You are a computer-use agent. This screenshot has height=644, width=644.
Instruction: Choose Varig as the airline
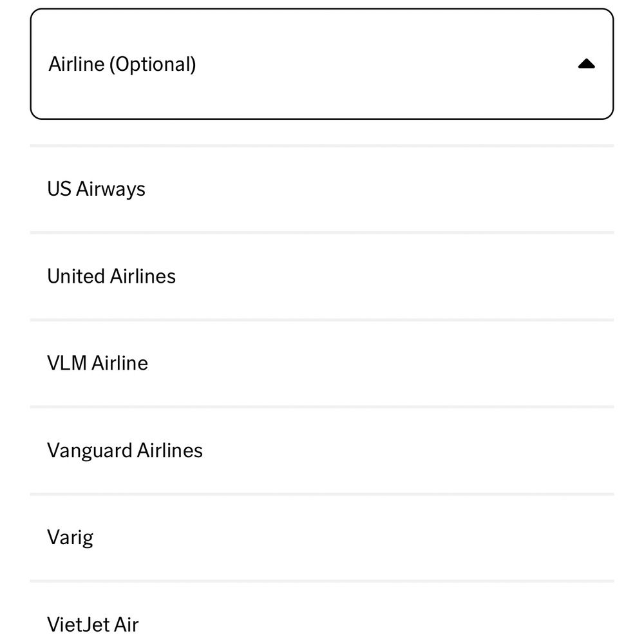tap(70, 536)
